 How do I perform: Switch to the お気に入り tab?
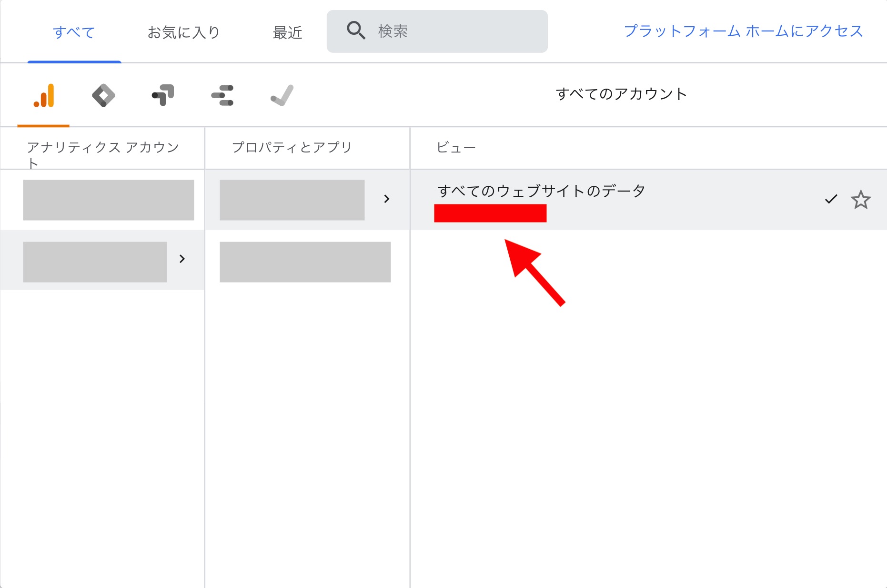coord(183,31)
